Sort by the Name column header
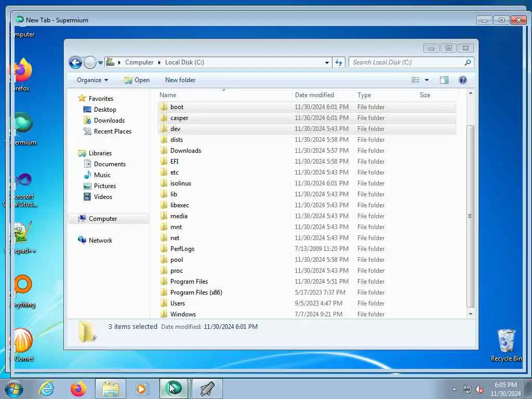 click(x=224, y=95)
